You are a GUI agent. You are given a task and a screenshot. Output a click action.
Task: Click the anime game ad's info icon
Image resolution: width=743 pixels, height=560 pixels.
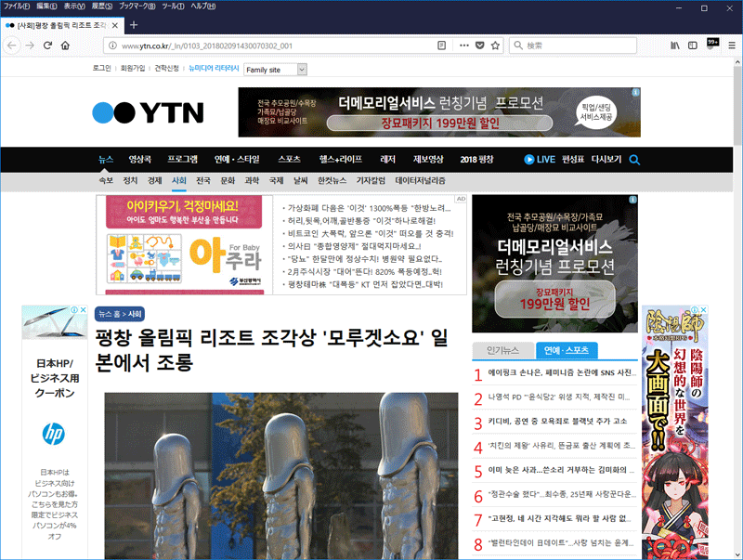[695, 310]
